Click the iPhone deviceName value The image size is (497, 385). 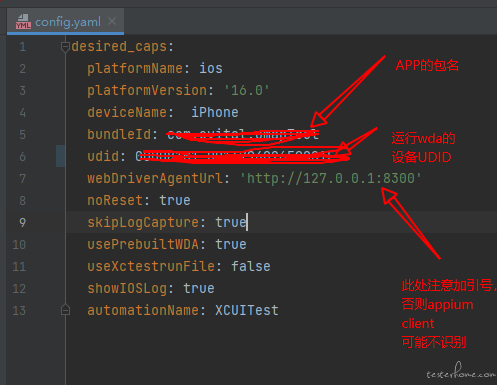point(215,112)
